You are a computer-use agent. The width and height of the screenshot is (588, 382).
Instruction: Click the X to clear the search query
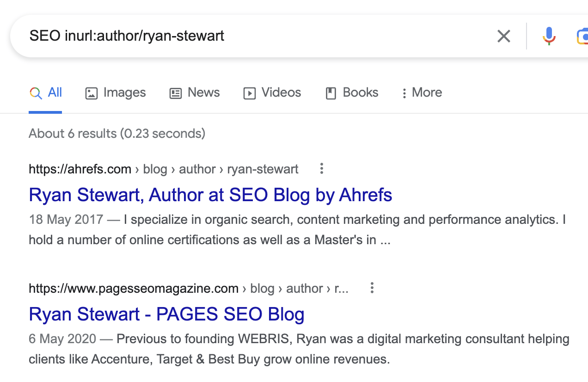tap(503, 36)
